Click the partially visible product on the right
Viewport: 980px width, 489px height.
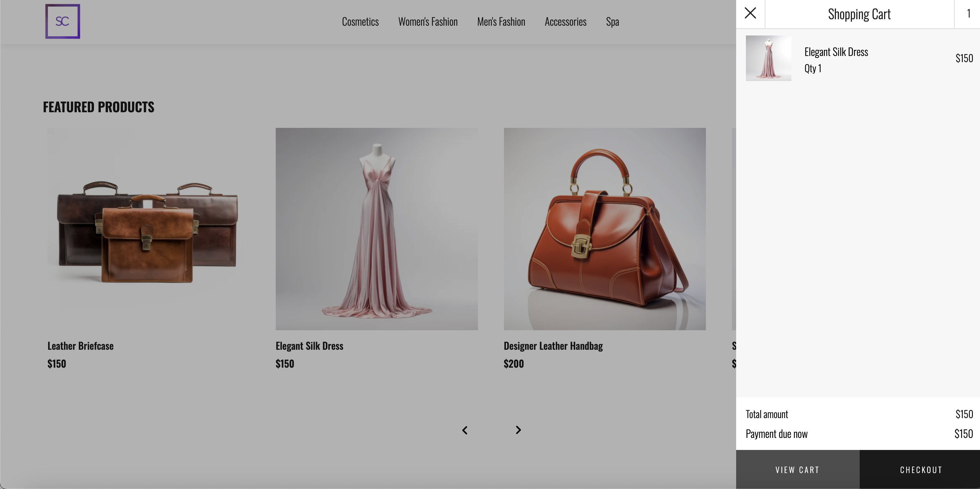(x=734, y=228)
